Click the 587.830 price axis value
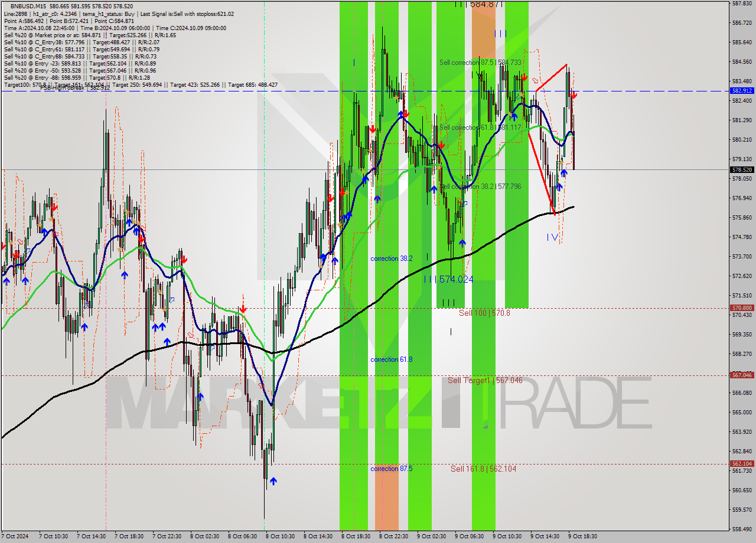This screenshot has width=756, height=543. [742, 4]
